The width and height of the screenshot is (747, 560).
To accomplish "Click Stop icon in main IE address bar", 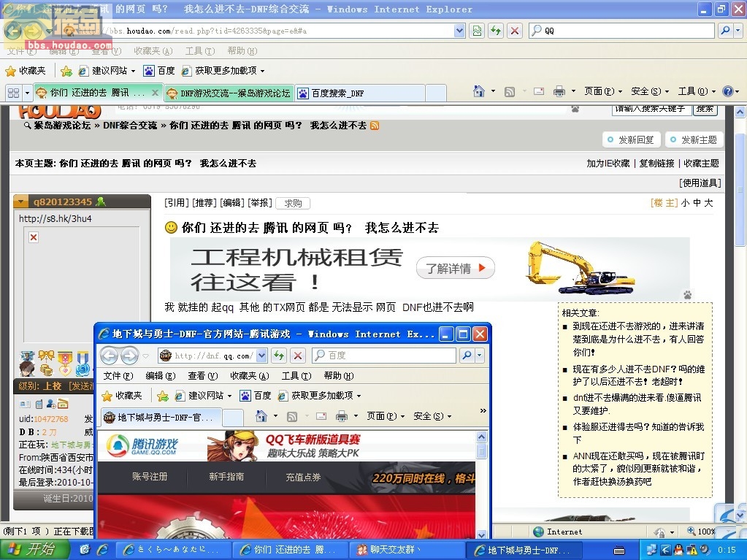I will 515,31.
